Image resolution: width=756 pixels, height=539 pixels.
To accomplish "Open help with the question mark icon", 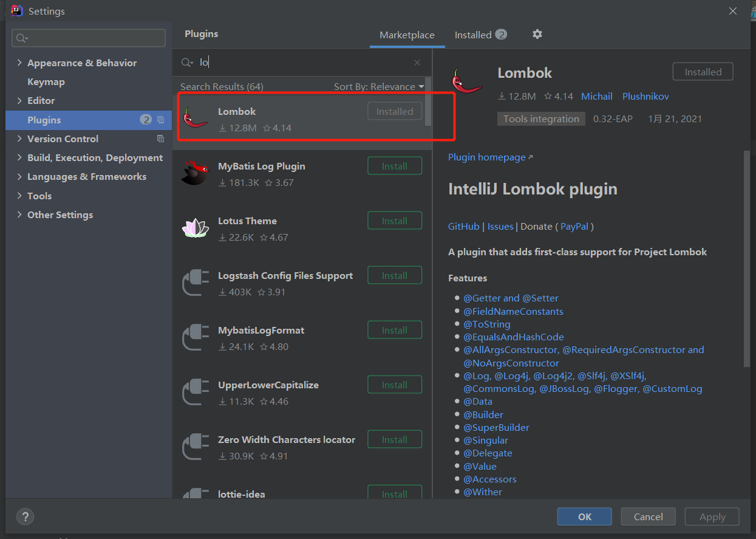I will (25, 517).
